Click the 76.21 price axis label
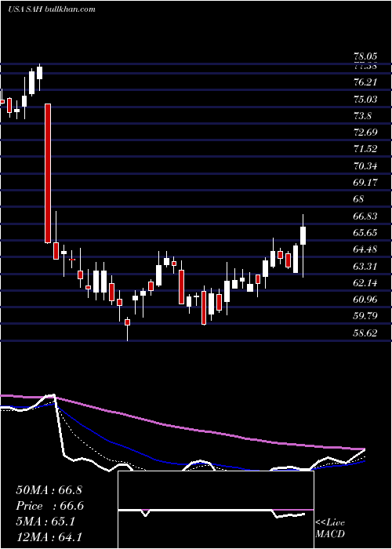This screenshot has width=392, height=549. pyautogui.click(x=365, y=82)
